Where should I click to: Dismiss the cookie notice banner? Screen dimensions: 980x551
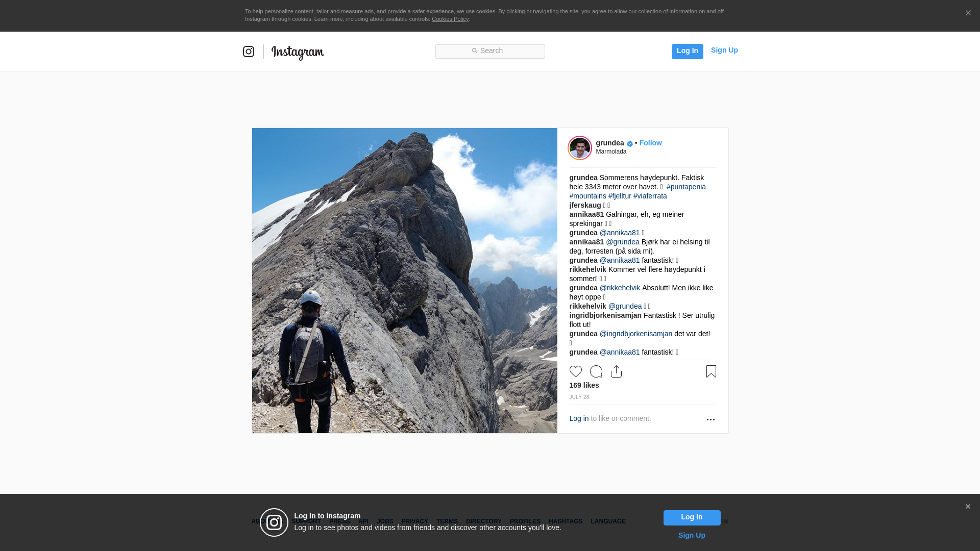(x=968, y=13)
